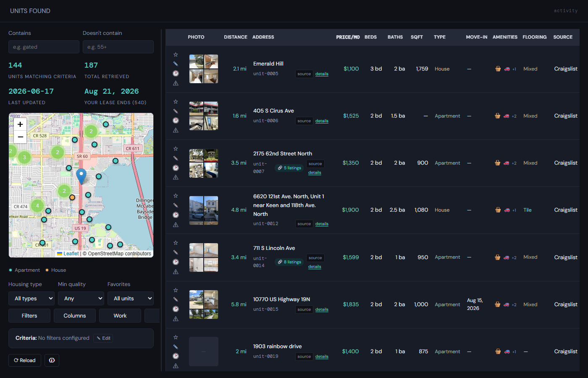Screen dimensions: 588x378
Task: Zoom in on the map
Action: [x=20, y=124]
